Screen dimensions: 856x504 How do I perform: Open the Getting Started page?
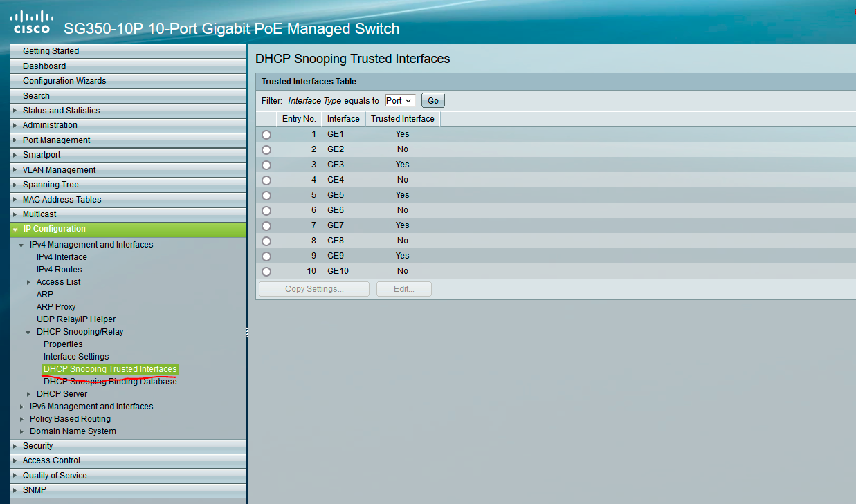(48, 50)
